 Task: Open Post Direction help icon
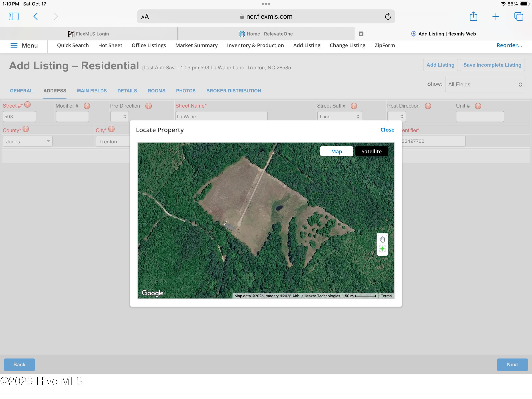[x=428, y=106]
